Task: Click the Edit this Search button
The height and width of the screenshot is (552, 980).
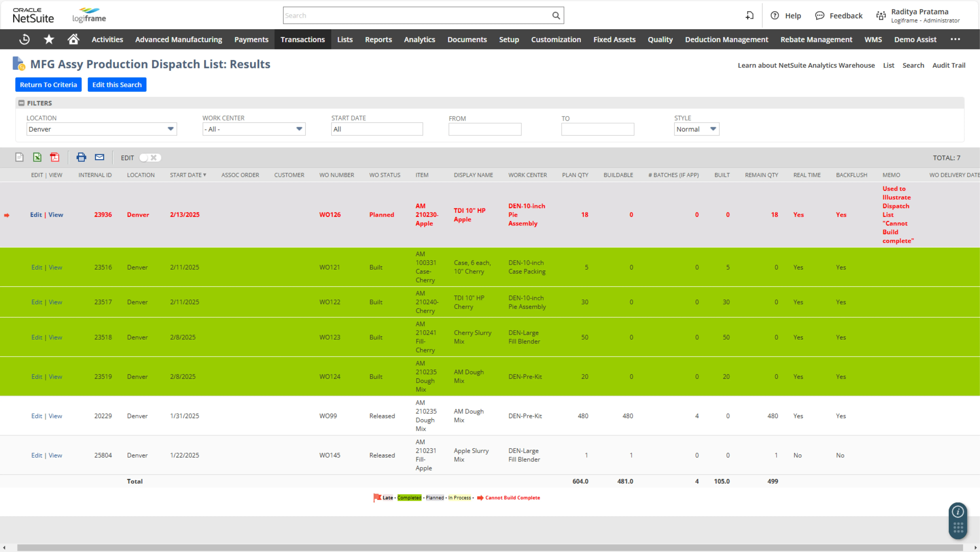Action: pos(117,84)
